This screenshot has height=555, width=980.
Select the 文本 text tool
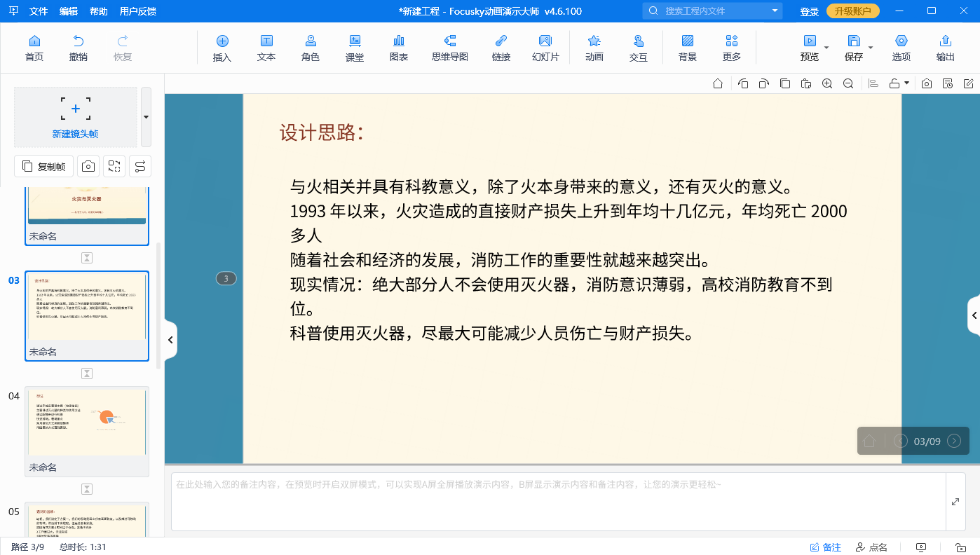tap(266, 48)
